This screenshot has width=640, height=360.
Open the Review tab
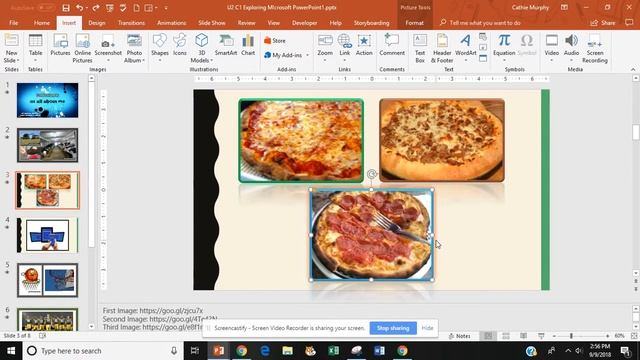[x=247, y=23]
